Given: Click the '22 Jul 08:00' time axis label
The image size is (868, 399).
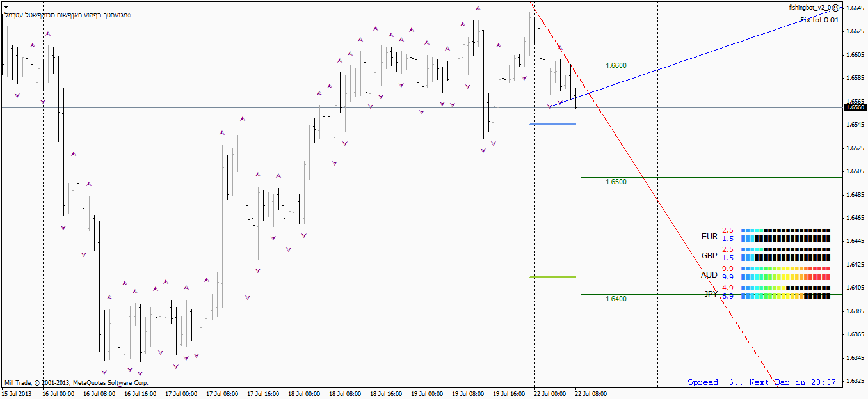Looking at the screenshot, I should 591,394.
